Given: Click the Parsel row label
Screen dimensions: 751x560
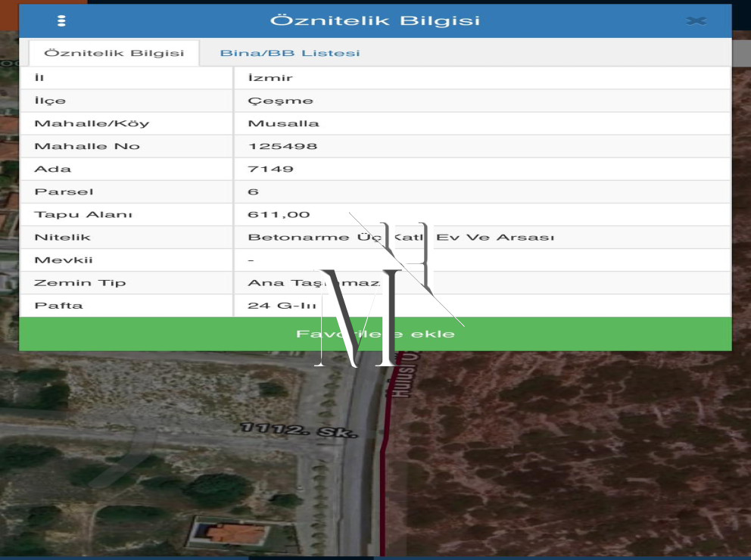Looking at the screenshot, I should (64, 191).
